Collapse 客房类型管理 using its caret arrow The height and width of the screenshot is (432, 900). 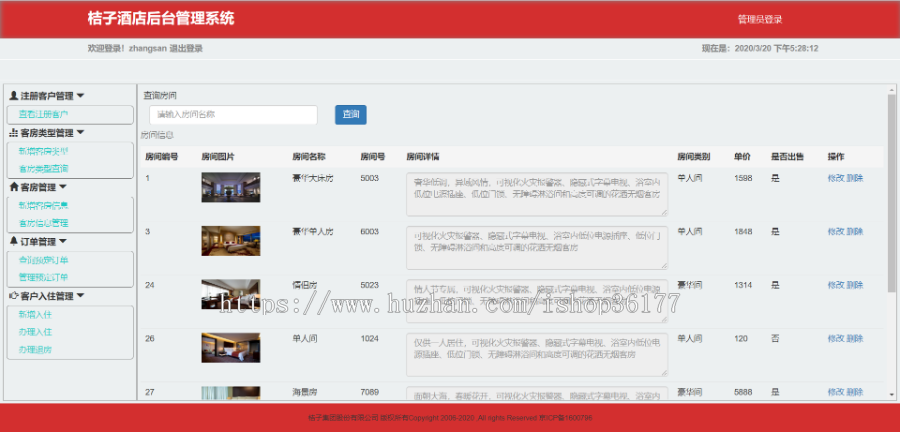[x=80, y=133]
